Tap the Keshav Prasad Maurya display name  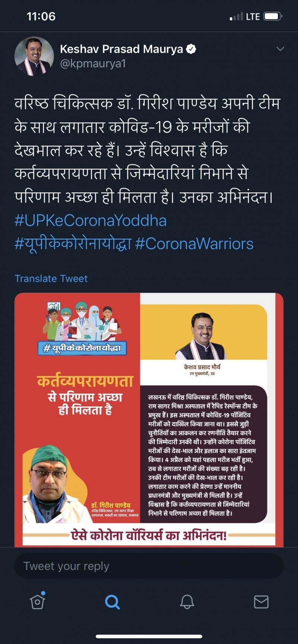(x=121, y=49)
